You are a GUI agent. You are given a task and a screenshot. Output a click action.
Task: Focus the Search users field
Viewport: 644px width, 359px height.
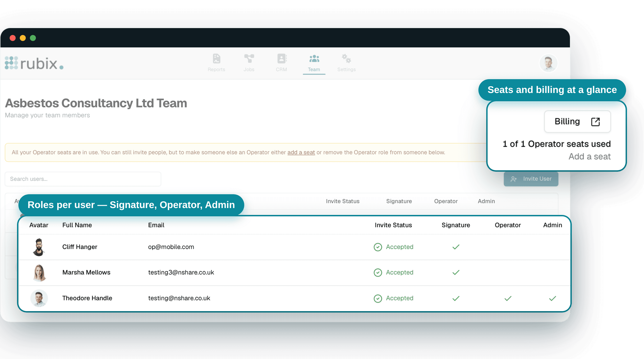click(x=83, y=179)
